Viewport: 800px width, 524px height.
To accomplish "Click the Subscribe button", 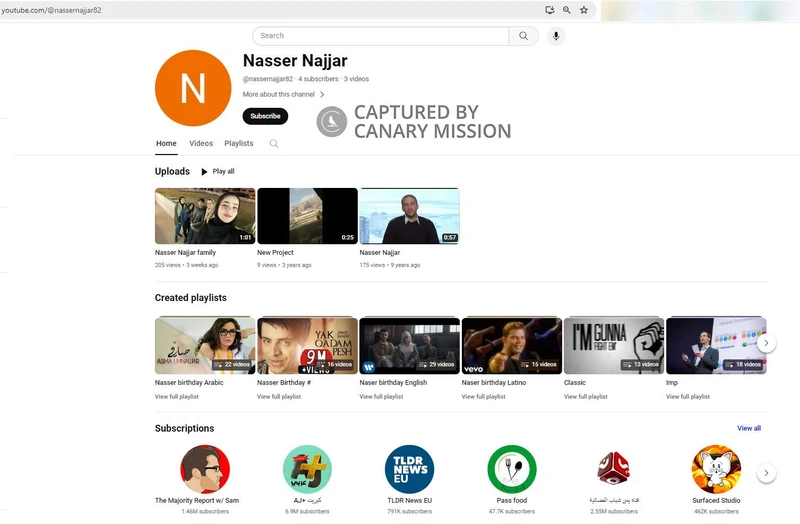I will tap(265, 116).
